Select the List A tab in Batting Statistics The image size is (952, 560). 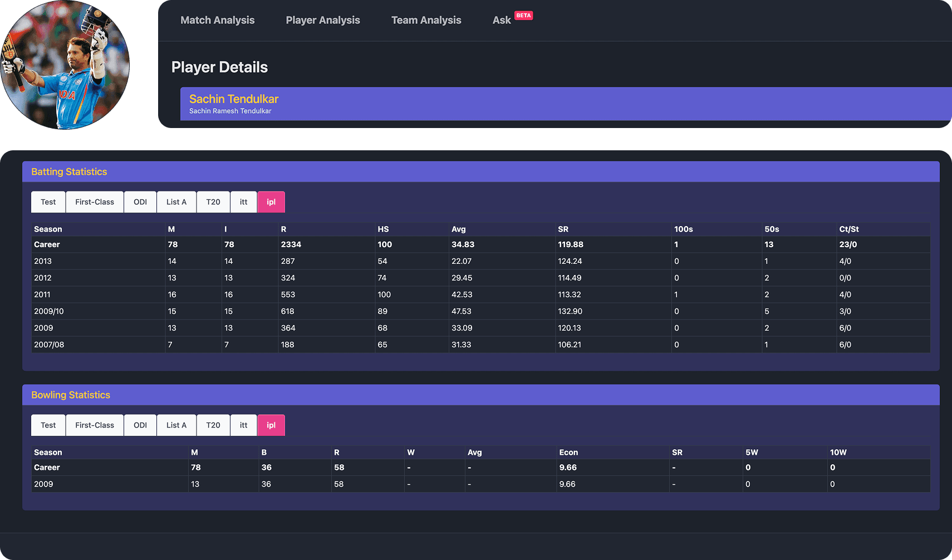(176, 202)
